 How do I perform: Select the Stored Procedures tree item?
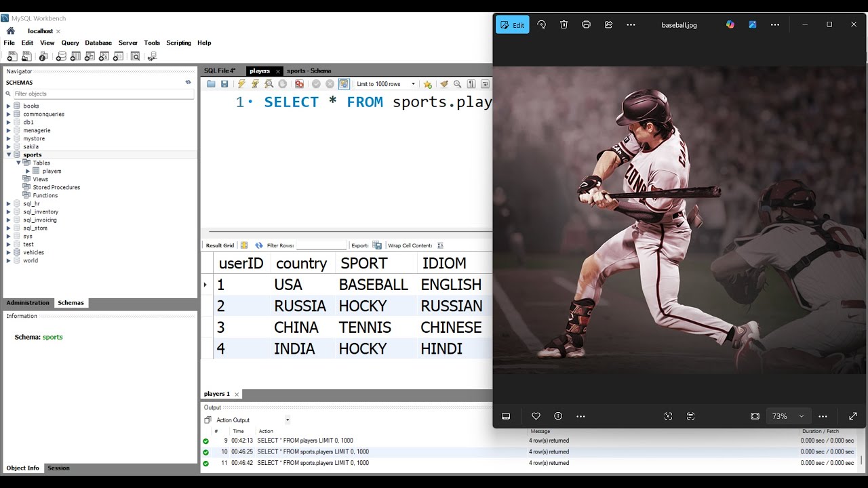56,187
